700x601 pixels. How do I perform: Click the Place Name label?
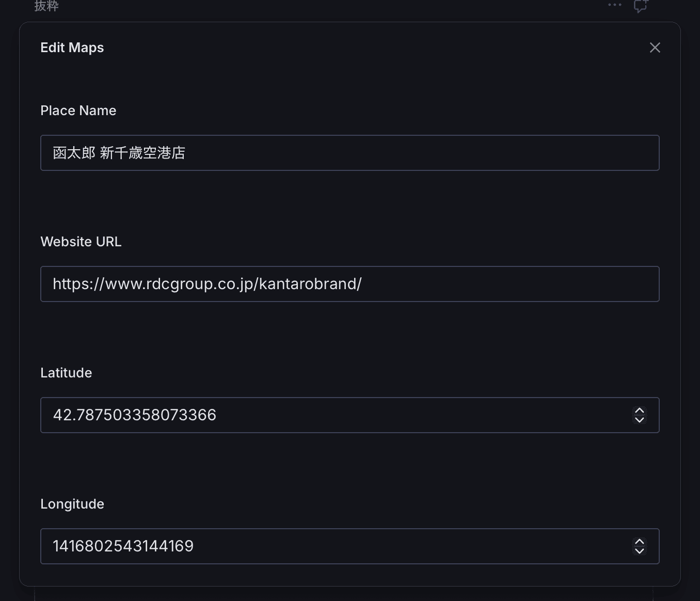coord(78,110)
